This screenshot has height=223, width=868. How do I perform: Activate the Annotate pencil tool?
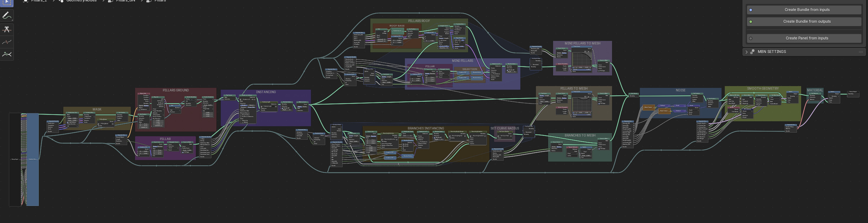pyautogui.click(x=7, y=16)
